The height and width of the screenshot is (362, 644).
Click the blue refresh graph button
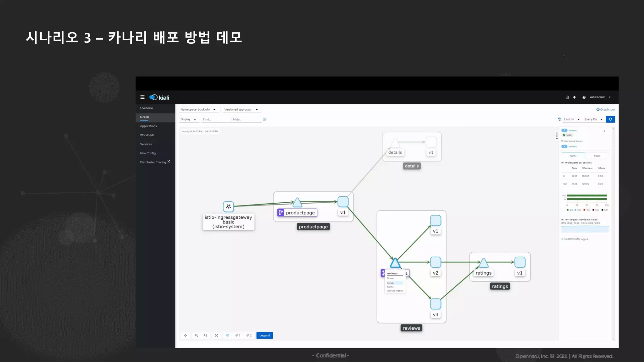[610, 119]
